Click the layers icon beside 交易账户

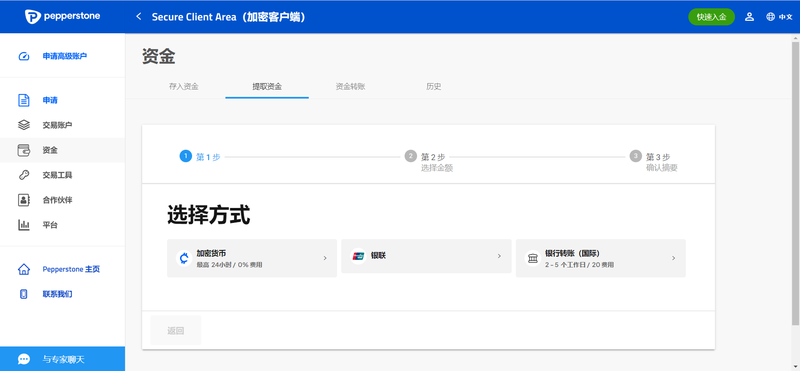[x=24, y=125]
